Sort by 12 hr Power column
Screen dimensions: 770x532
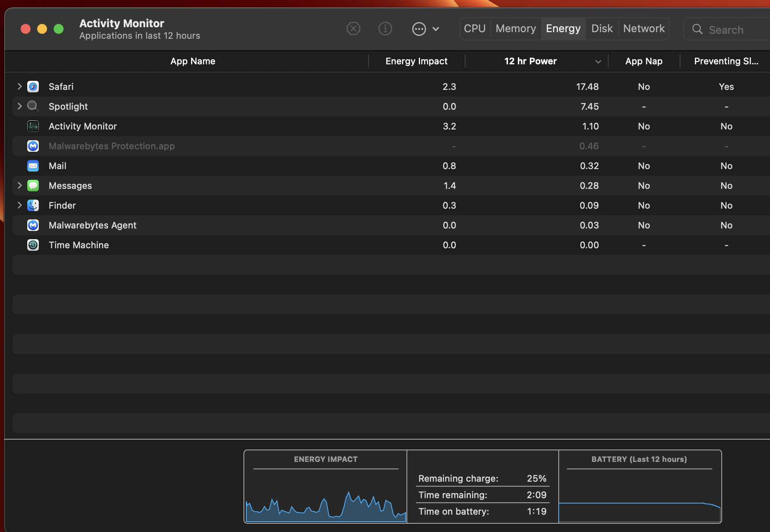(x=530, y=61)
